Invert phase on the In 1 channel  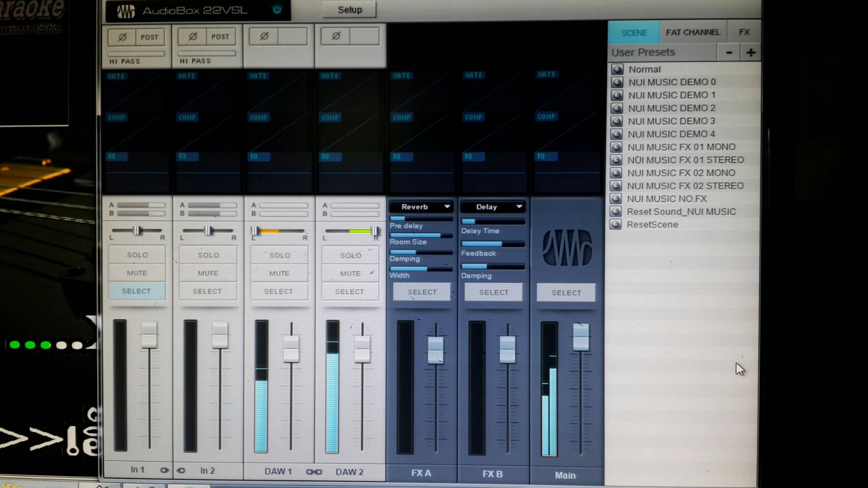point(122,37)
